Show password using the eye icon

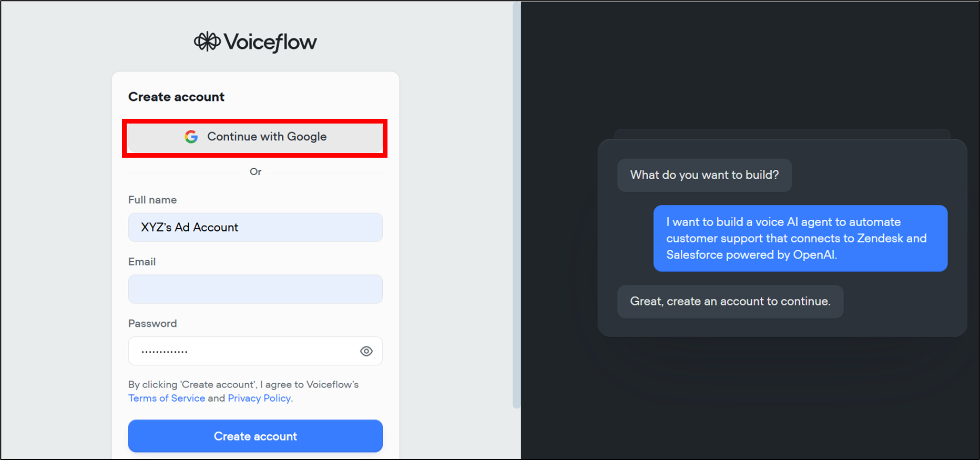(366, 351)
